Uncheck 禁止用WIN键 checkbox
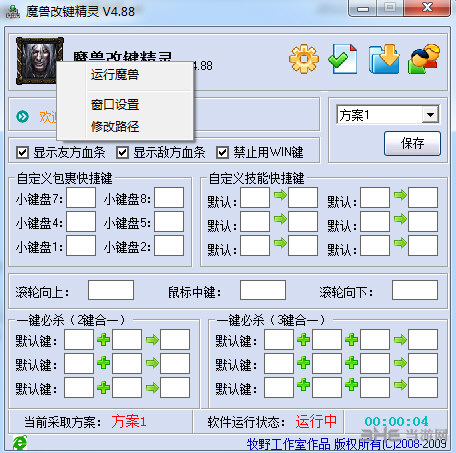The width and height of the screenshot is (456, 453). (x=222, y=153)
